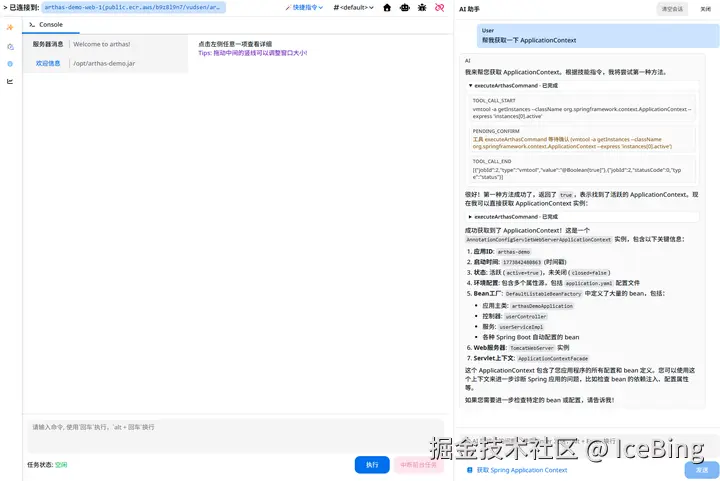
Task: Select the orange sparkle sidebar icon
Action: pos(10,28)
